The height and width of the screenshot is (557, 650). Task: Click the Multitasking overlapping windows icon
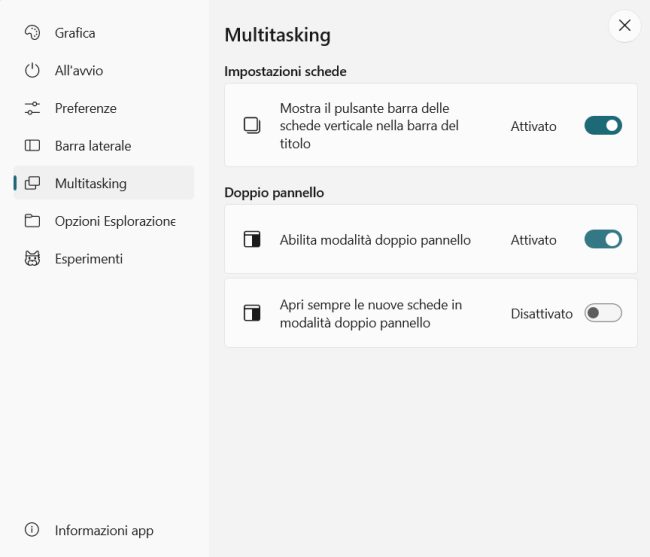coord(32,183)
